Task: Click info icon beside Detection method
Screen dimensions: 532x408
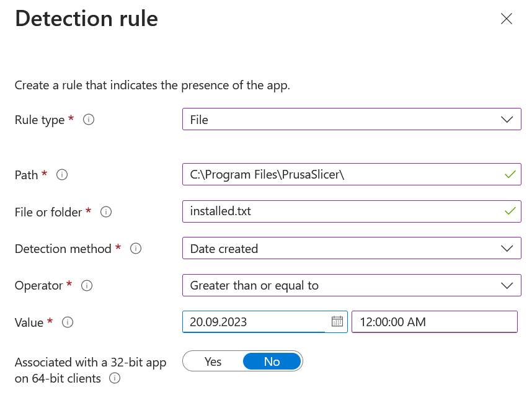Action: [x=136, y=249]
